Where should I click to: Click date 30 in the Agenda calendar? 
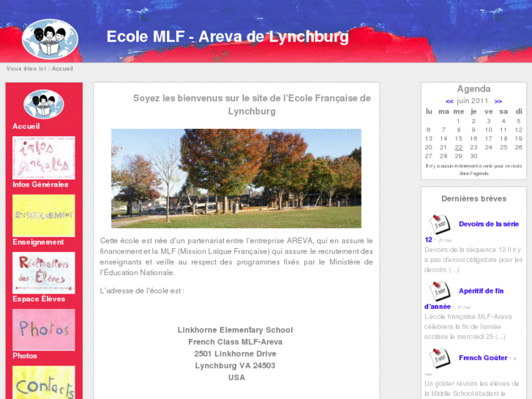473,156
